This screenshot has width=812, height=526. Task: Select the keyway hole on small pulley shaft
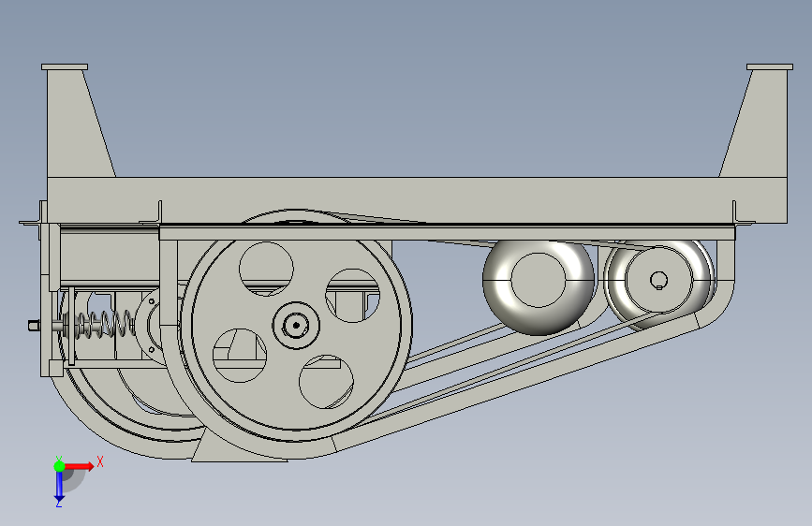(658, 281)
